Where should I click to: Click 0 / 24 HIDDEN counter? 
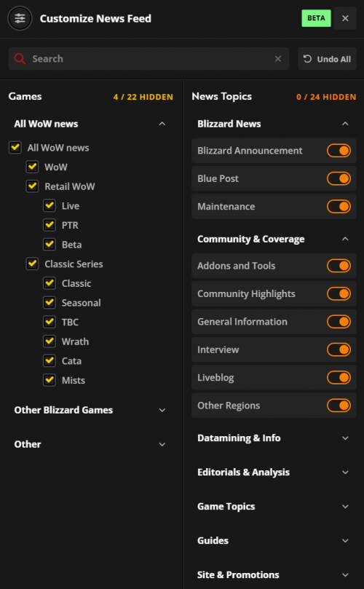coord(326,97)
